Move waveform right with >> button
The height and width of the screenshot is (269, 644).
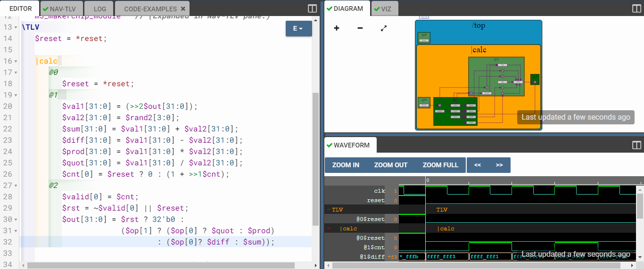pyautogui.click(x=499, y=165)
